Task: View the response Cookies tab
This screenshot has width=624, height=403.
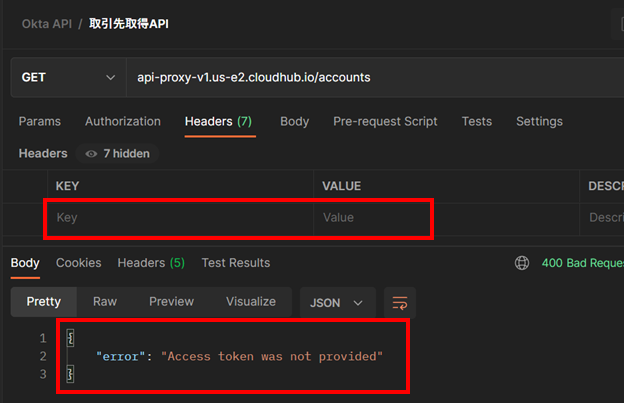Action: point(78,263)
